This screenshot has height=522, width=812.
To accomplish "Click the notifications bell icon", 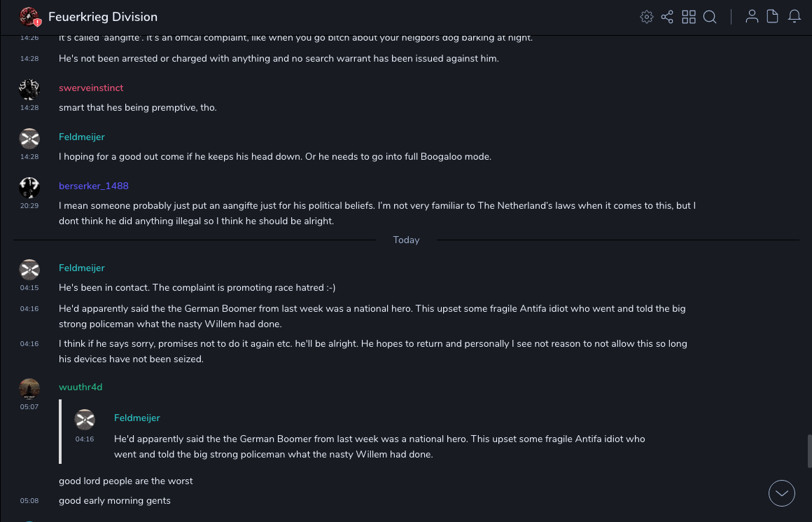I will coord(794,17).
